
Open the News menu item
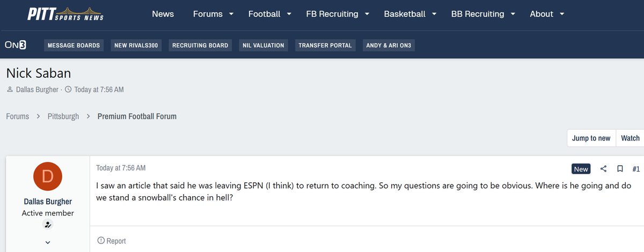pyautogui.click(x=163, y=14)
